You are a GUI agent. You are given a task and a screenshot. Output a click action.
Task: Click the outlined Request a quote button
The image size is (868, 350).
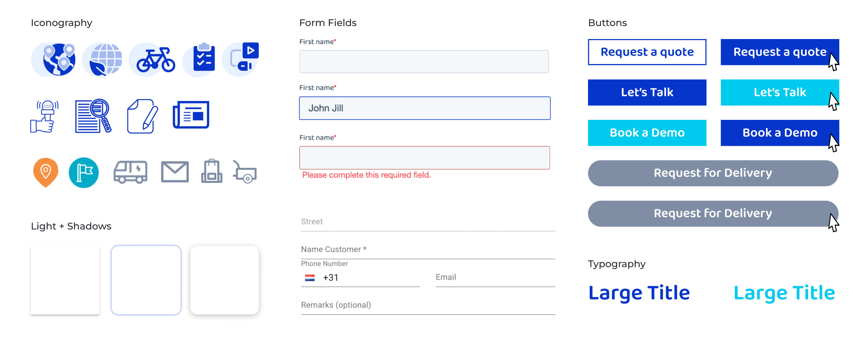[647, 52]
